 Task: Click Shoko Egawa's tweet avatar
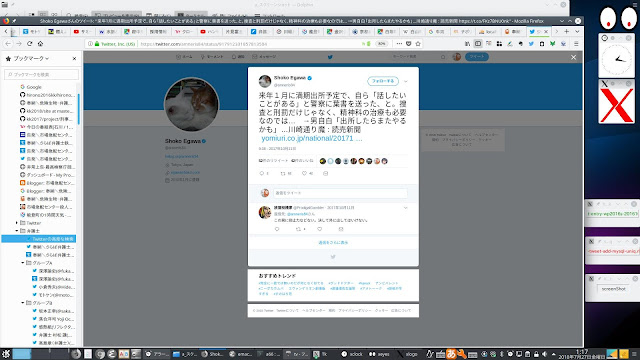(265, 81)
